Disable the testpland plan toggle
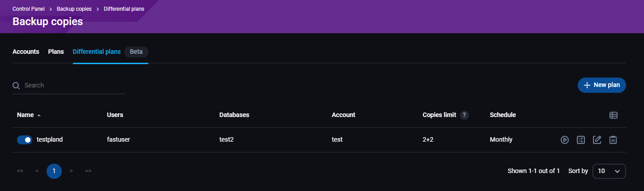The height and width of the screenshot is (191, 644). click(x=25, y=140)
